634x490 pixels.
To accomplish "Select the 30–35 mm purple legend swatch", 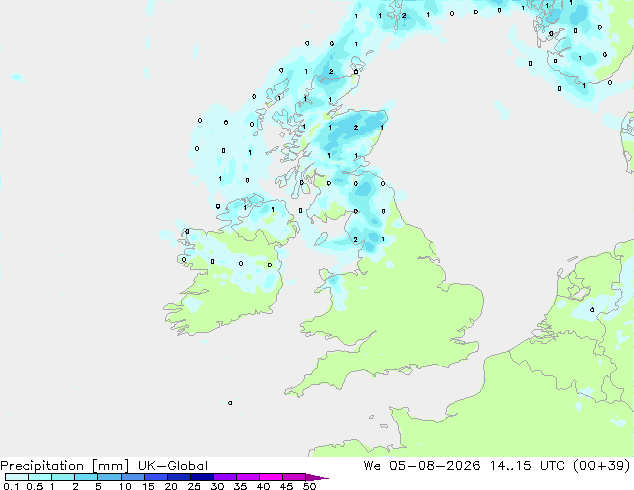I will click(224, 477).
